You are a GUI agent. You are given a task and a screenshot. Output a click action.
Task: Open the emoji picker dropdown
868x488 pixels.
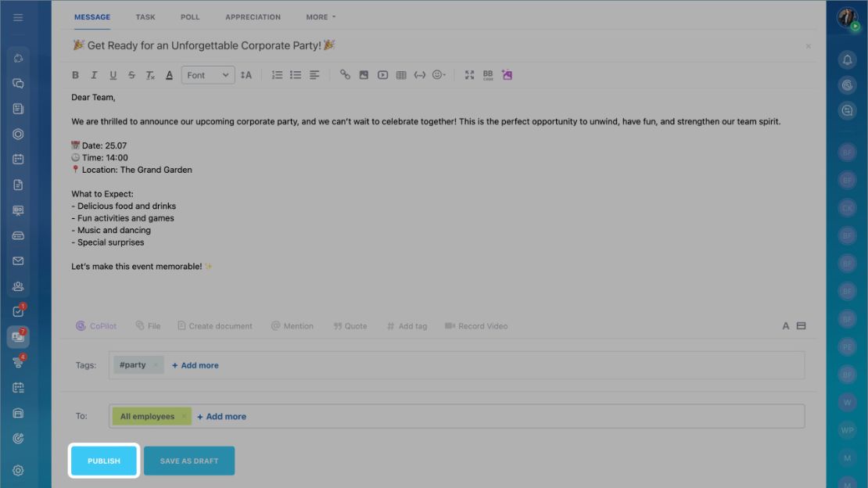(x=439, y=75)
